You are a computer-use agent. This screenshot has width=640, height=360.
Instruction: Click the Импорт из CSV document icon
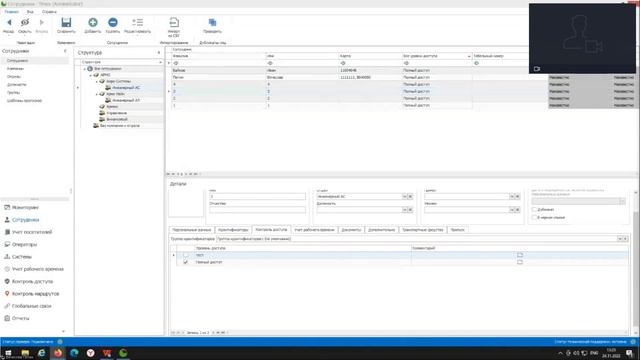tap(174, 22)
